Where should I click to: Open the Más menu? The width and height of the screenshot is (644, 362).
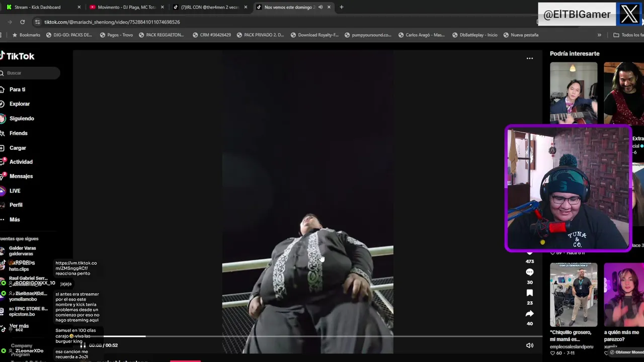point(10,219)
